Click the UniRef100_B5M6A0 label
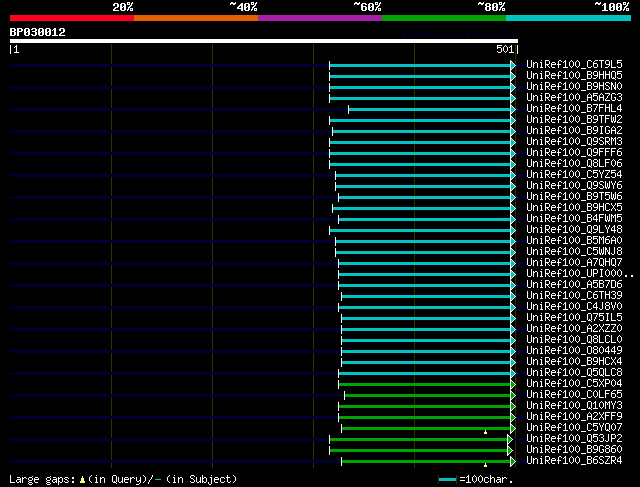The image size is (640, 487). (574, 241)
